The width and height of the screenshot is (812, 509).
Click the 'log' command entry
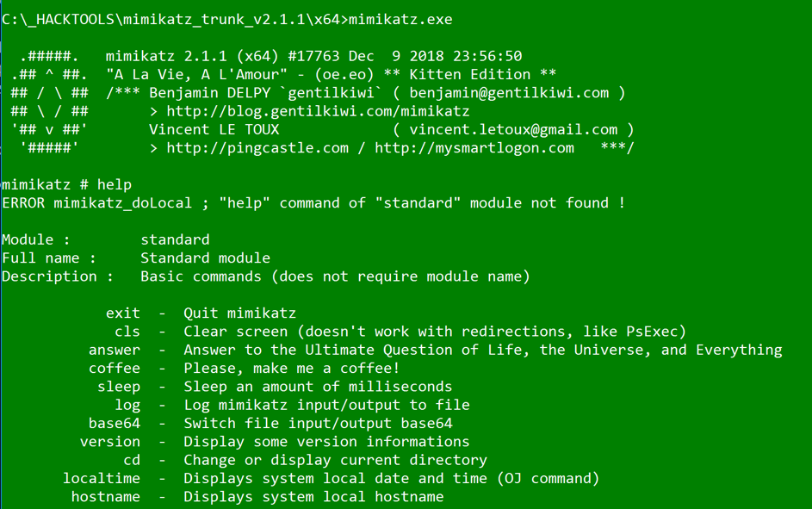click(x=127, y=405)
